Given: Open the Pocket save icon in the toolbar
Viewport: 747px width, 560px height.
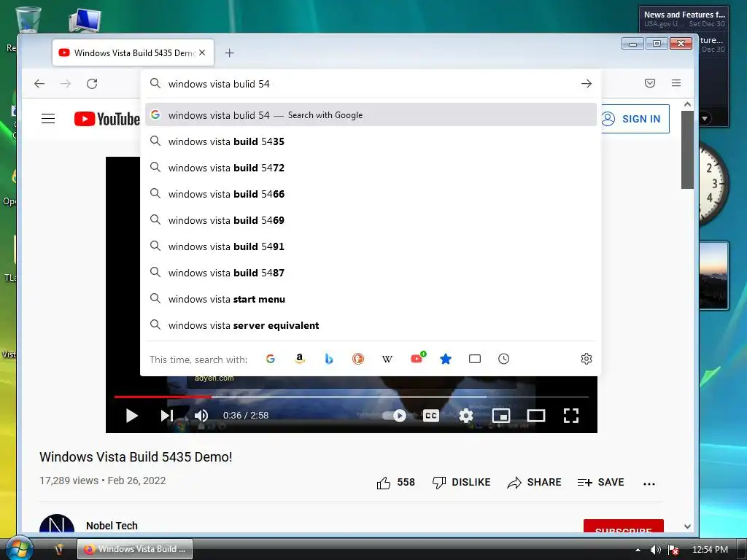Looking at the screenshot, I should tap(650, 83).
